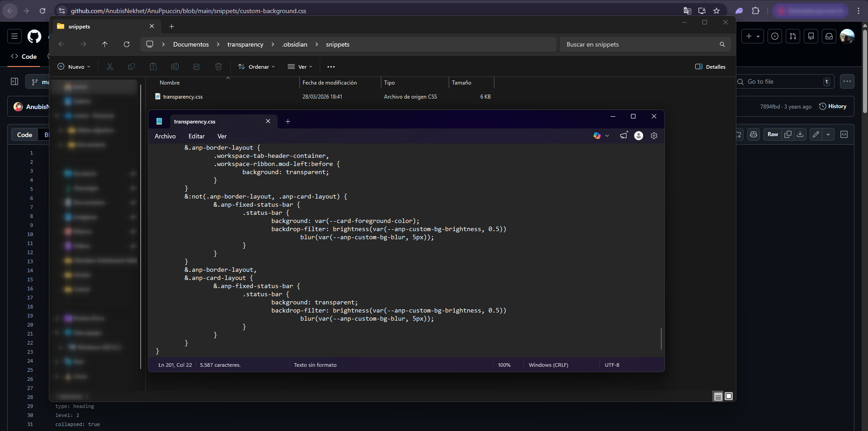
Task: Expand the Nuevo dropdown
Action: click(74, 66)
